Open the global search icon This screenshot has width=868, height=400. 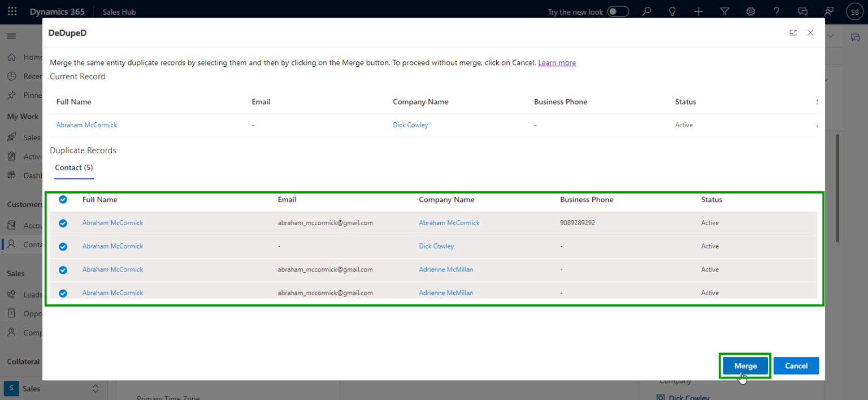[x=646, y=11]
